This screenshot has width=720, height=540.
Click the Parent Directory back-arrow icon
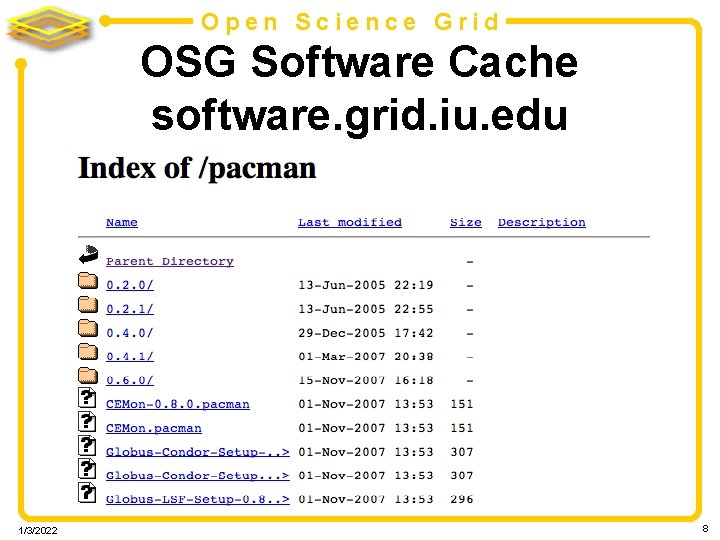(89, 255)
